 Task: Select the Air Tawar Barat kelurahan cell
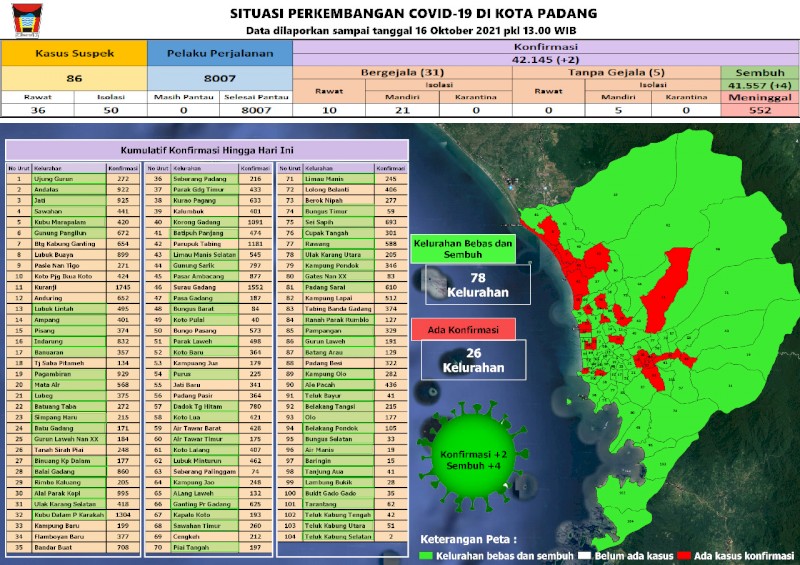tap(205, 428)
